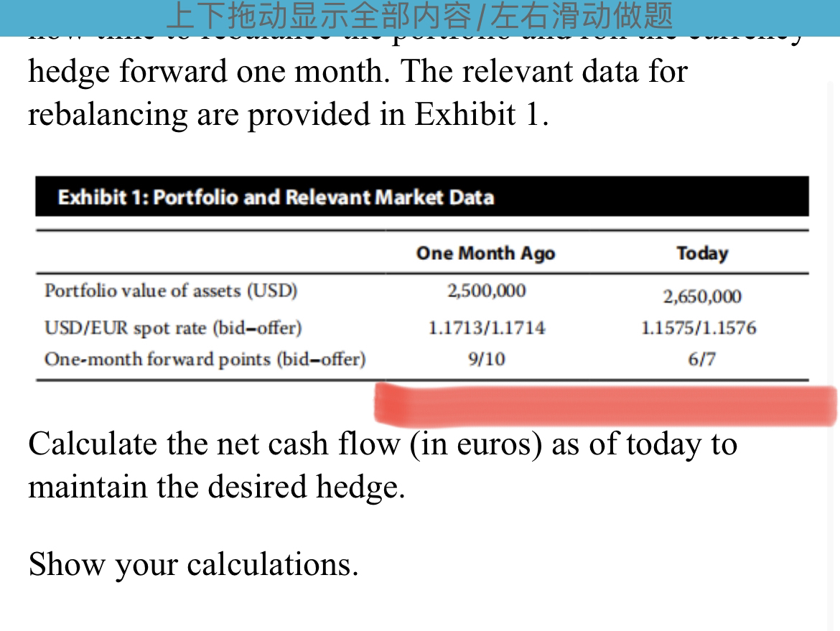Click the 'Portfolio value of assets (USD)' row label
The width and height of the screenshot is (840, 631).
[171, 290]
